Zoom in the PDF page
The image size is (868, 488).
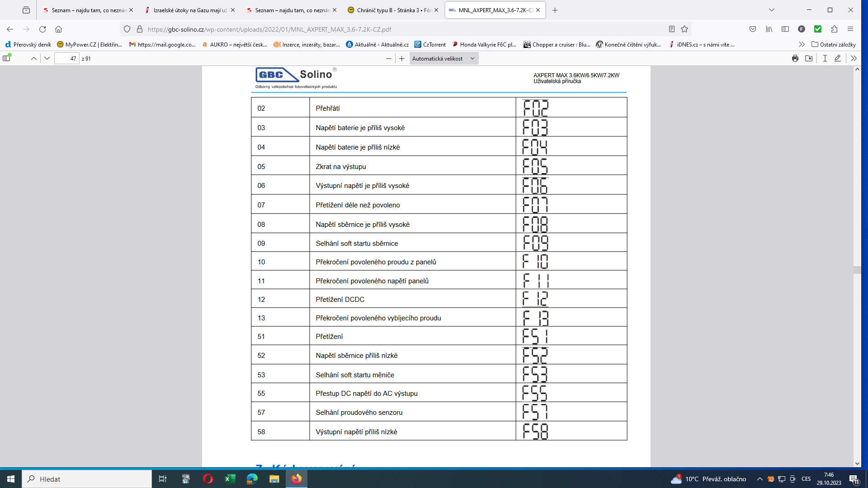pos(401,58)
